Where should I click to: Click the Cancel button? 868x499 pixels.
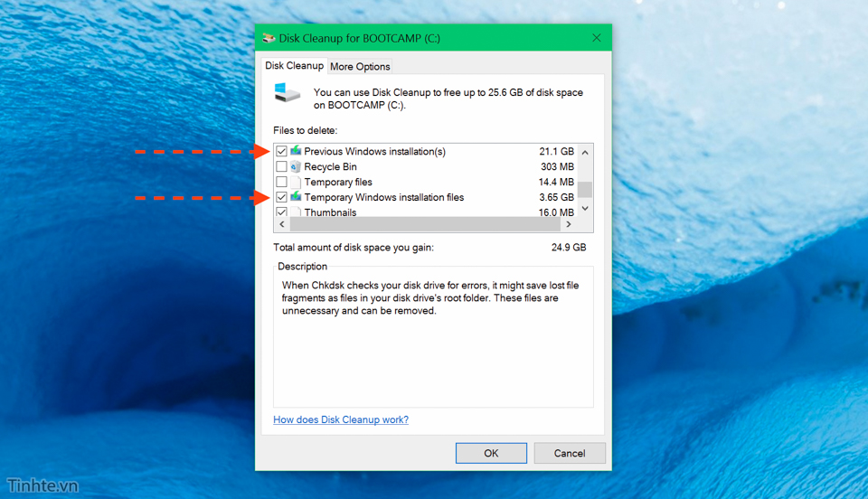coord(570,453)
